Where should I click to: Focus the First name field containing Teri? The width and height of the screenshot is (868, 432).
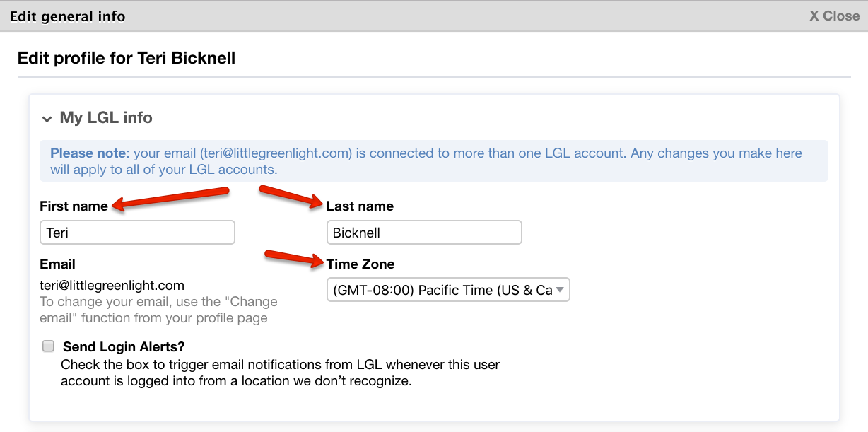137,233
